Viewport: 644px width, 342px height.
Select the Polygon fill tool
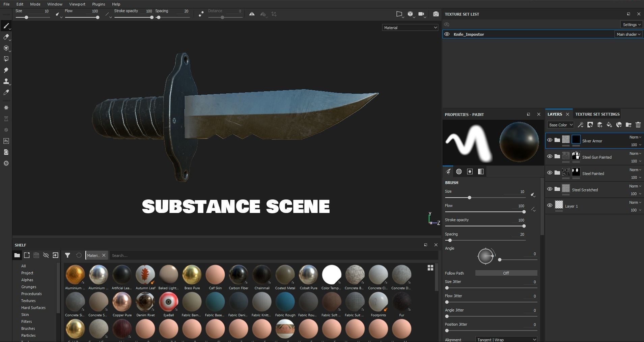(6, 59)
